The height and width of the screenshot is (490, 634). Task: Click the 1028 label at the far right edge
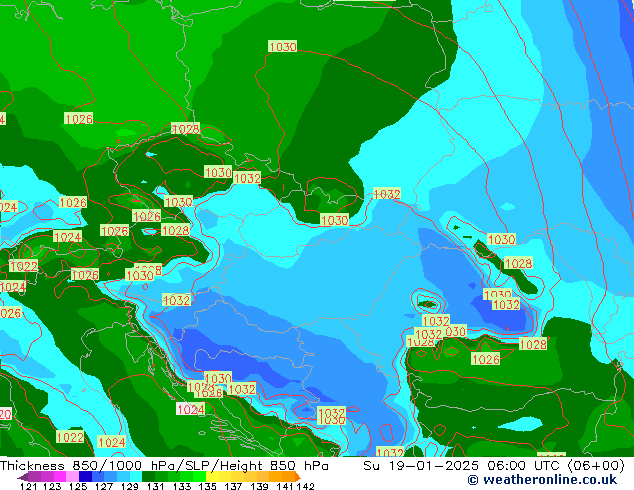coord(533,344)
